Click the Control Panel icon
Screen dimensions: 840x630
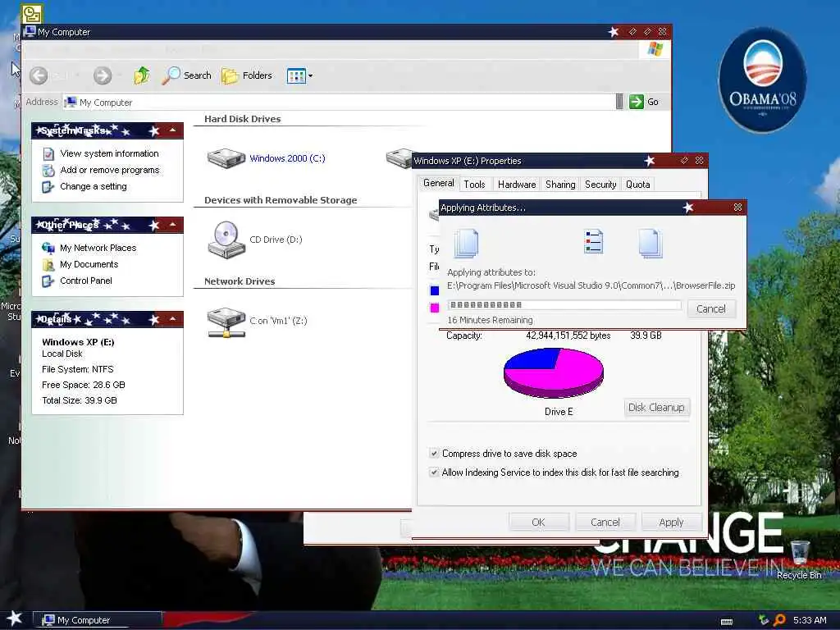pos(48,281)
